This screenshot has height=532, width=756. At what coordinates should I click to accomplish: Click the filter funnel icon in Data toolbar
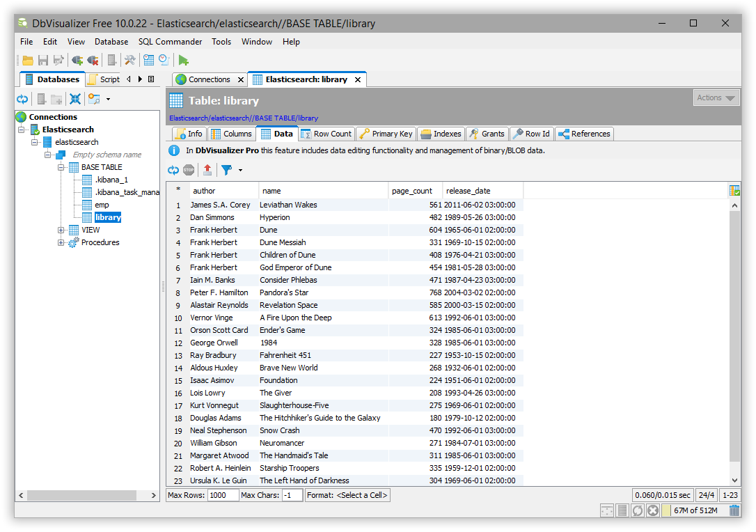(x=225, y=170)
